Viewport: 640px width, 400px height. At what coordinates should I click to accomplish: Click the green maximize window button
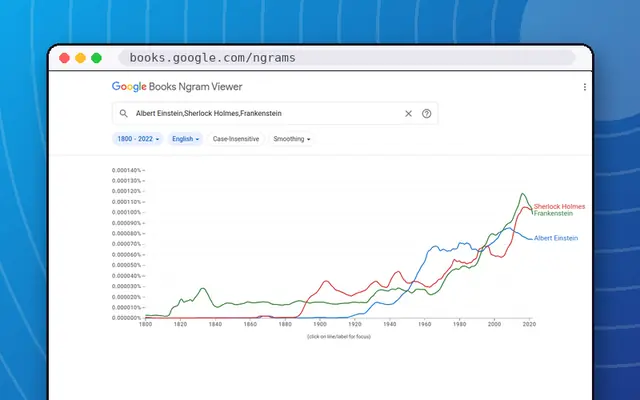coord(96,58)
